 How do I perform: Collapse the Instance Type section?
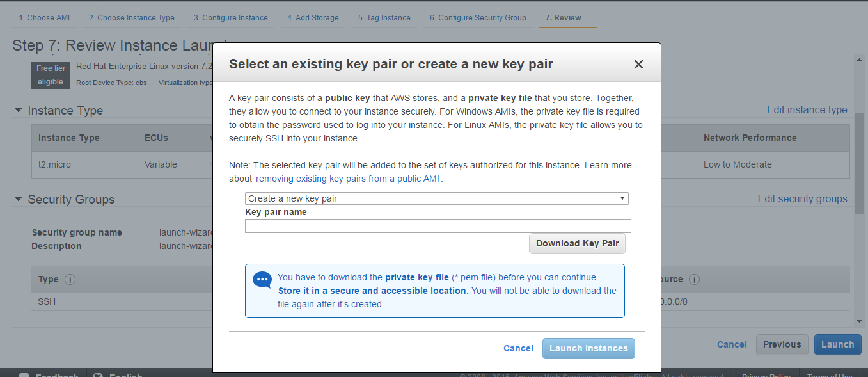pos(18,111)
